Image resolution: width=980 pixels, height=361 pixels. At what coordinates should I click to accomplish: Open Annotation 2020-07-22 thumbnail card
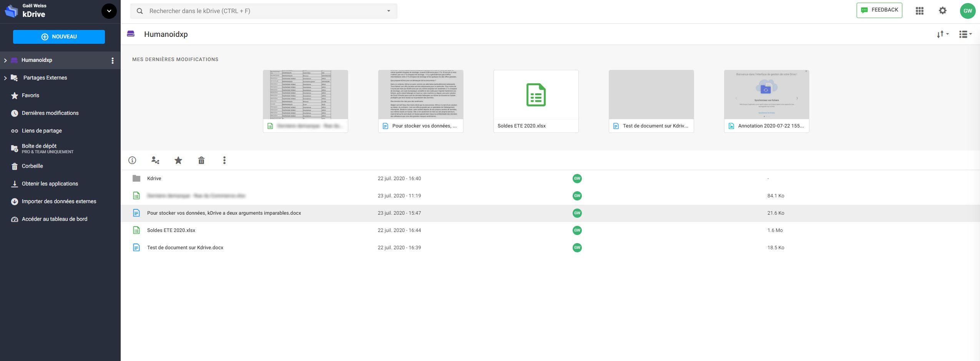pos(767,101)
